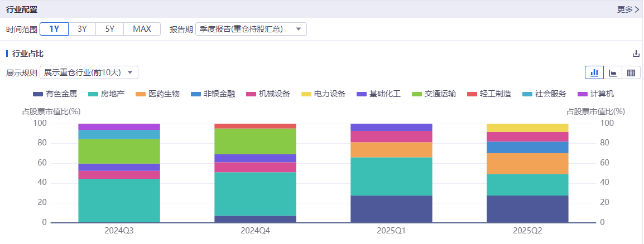Click teal 房地产 segment in 2024Q3 bar

(119, 201)
